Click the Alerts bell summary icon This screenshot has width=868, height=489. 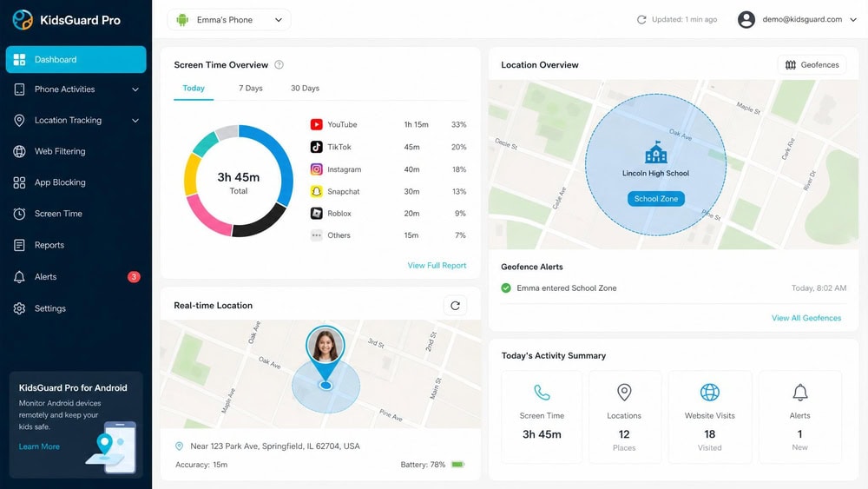800,392
